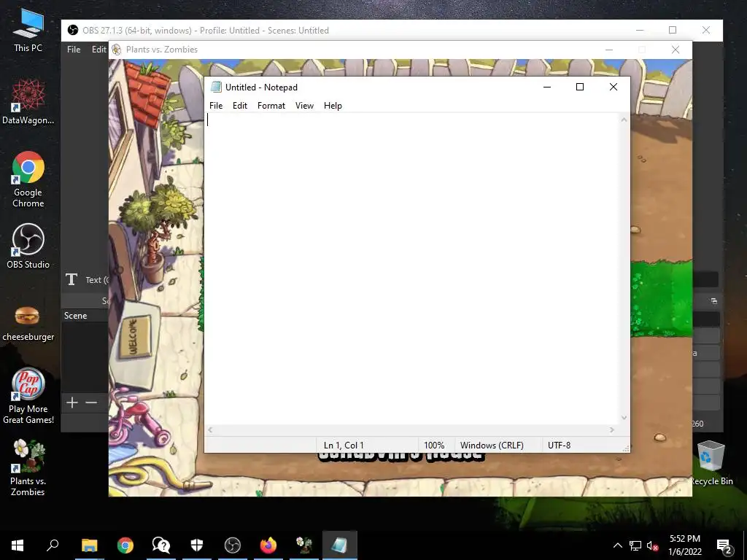The height and width of the screenshot is (560, 747).
Task: Minimize the Plants vs. Zombies window
Action: (x=609, y=50)
